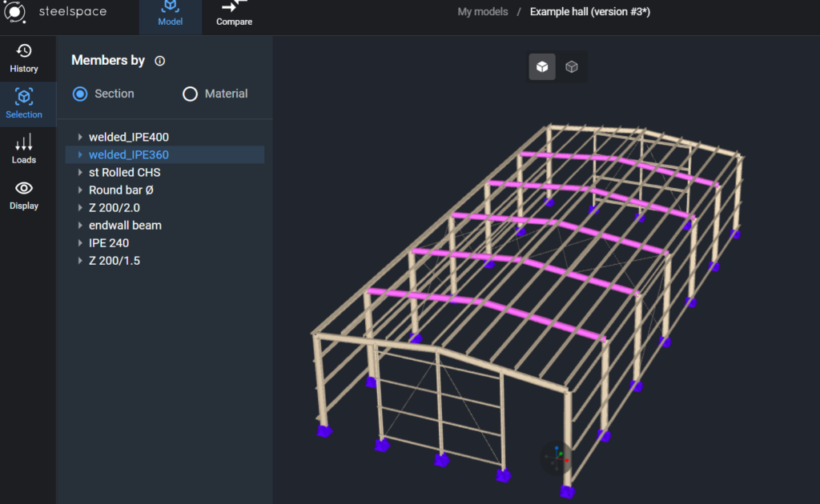The image size is (820, 504).
Task: Open the Loads panel
Action: click(x=24, y=150)
